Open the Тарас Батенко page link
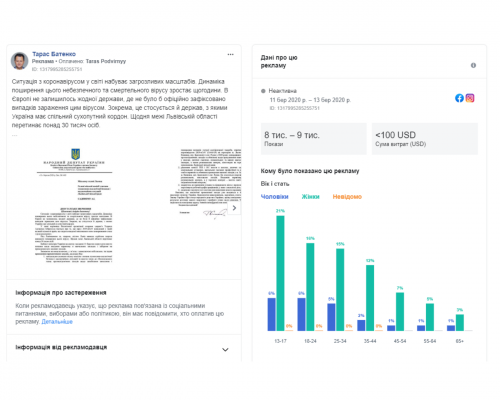The image size is (500, 400). point(54,54)
